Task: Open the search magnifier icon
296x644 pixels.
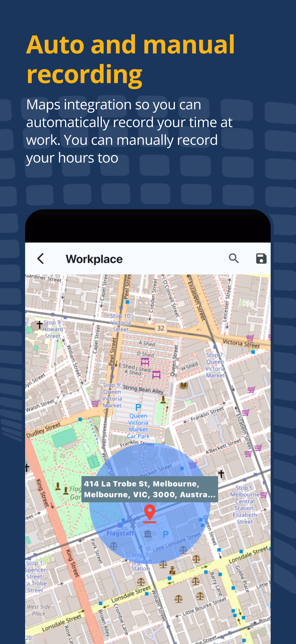Action: click(234, 258)
